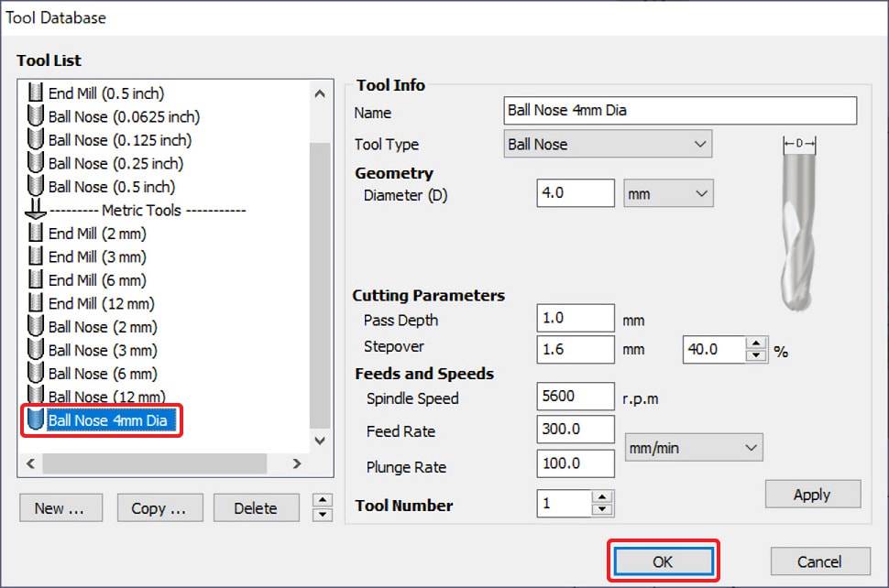
Task: Pick the End Mill (12 mm) tool icon
Action: point(36,303)
